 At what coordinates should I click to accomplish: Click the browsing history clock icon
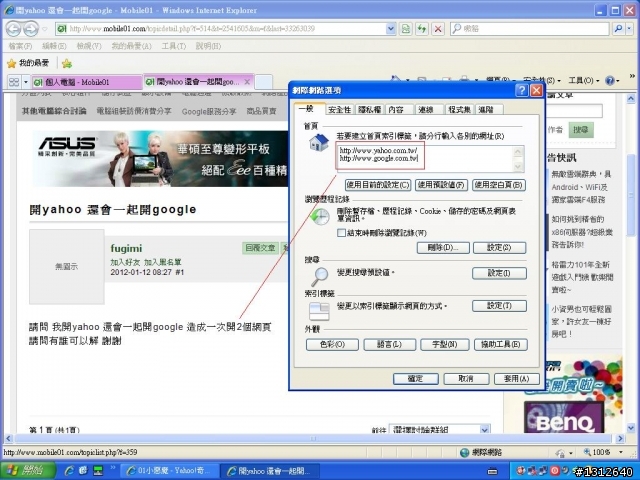click(x=319, y=216)
